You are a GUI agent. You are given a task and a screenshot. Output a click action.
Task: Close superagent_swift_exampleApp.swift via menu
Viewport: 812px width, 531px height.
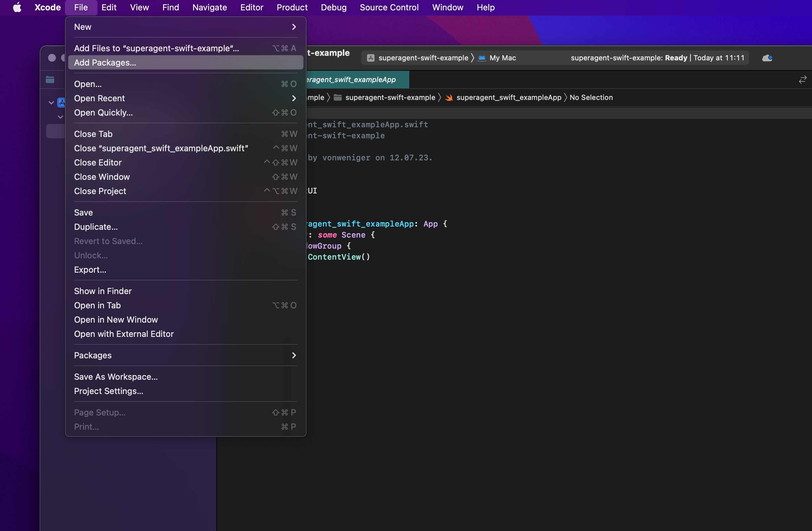click(x=185, y=149)
